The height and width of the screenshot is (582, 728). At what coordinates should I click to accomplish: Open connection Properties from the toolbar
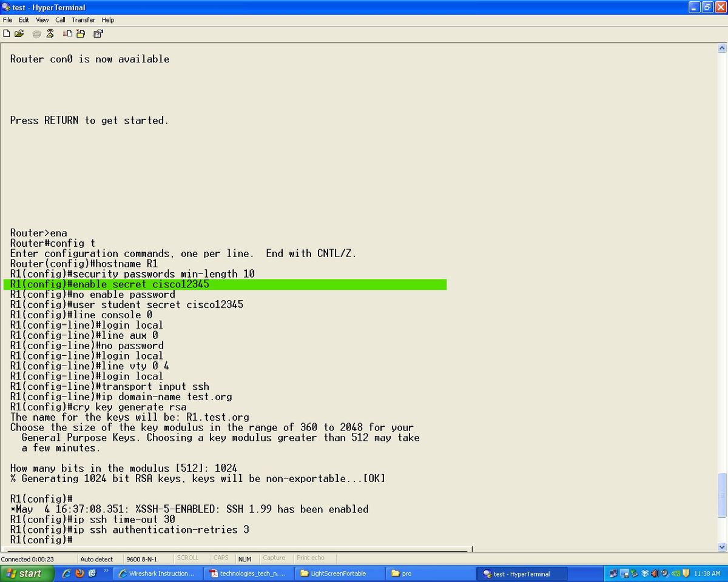98,34
